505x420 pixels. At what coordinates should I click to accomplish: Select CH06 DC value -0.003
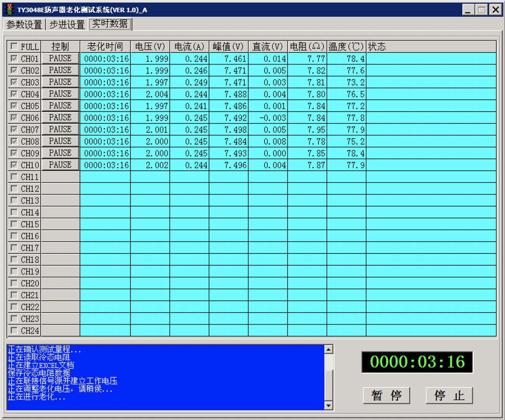(x=268, y=118)
